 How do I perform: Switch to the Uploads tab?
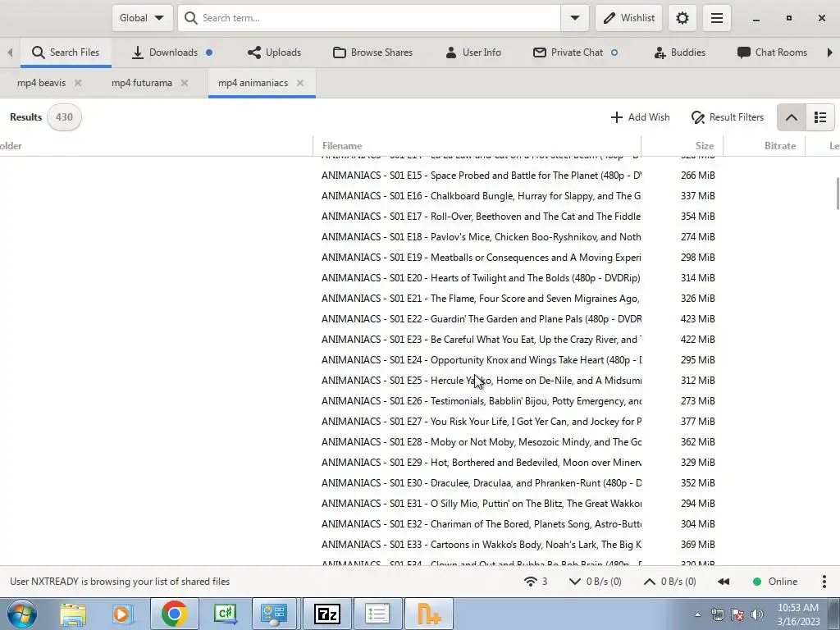[x=274, y=52]
